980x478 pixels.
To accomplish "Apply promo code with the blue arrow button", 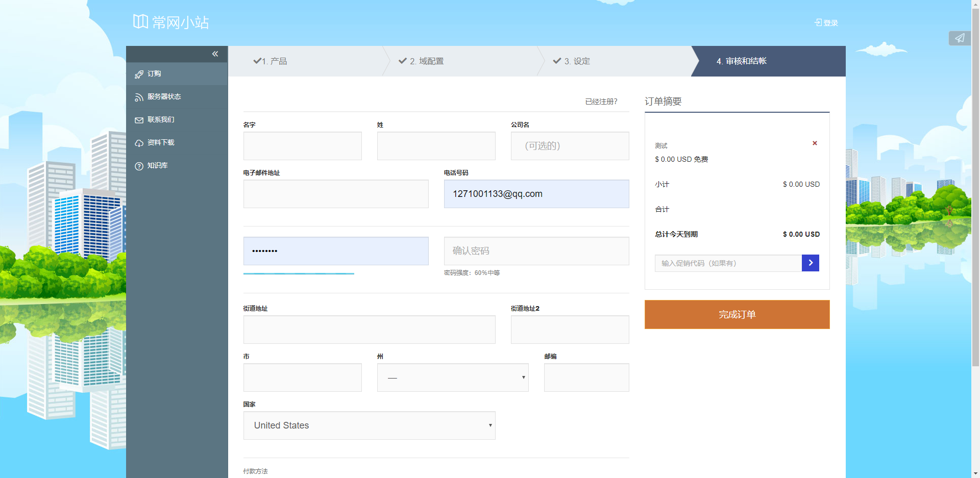I will 810,263.
